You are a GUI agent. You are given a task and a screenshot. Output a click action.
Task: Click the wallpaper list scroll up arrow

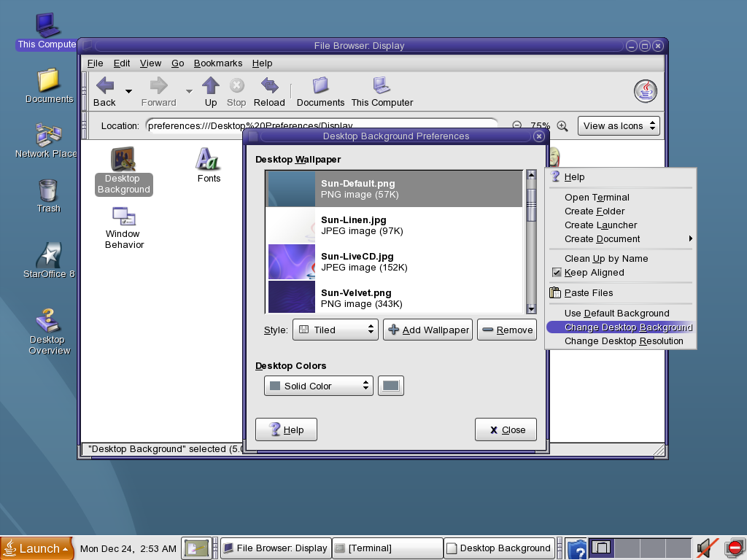coord(531,175)
